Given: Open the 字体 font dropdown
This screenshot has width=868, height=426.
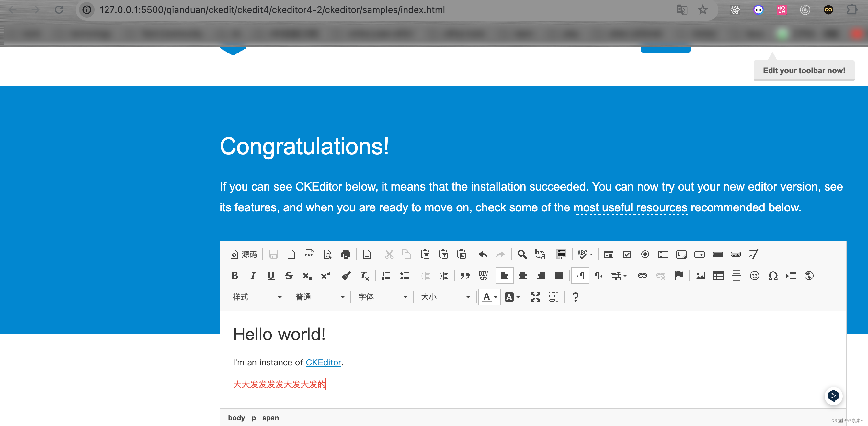Looking at the screenshot, I should click(x=383, y=297).
